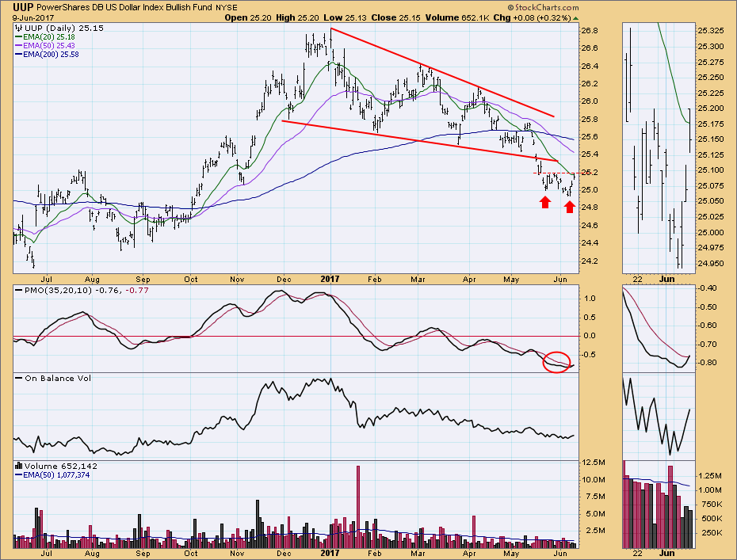Click the right red up arrow marker
Image resolution: width=737 pixels, height=560 pixels.
[569, 207]
